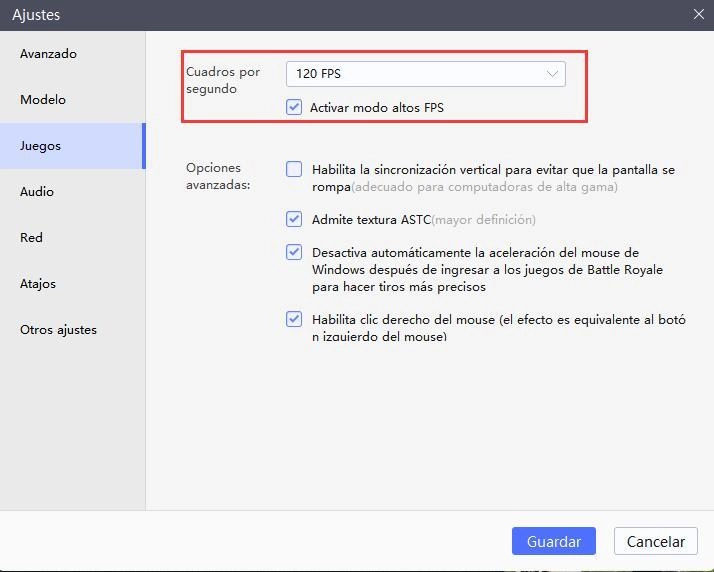This screenshot has width=714, height=572.
Task: Open the Red network settings tab
Action: coord(32,238)
